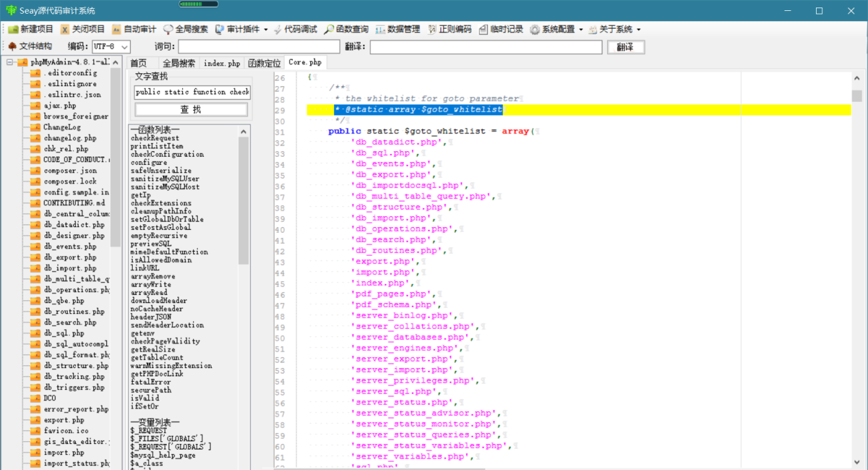Switch to the index.php tab
868x470 pixels.
point(222,63)
